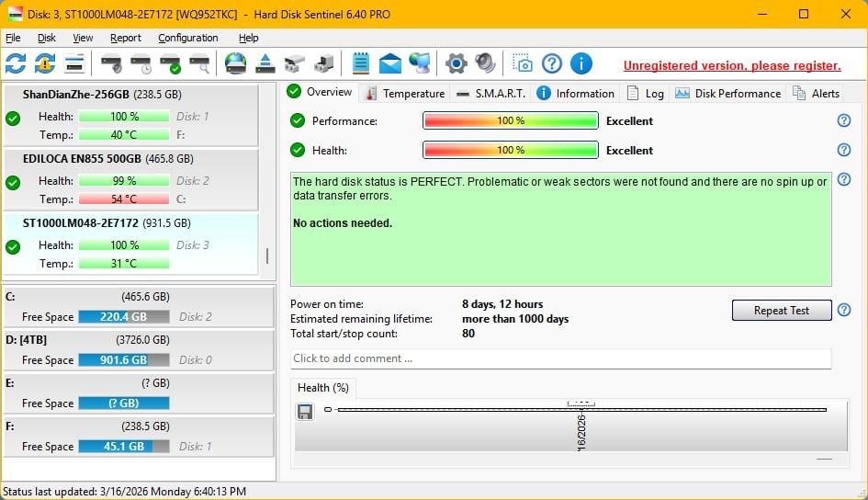Click the floppy save icon in Health graph

pyautogui.click(x=305, y=412)
